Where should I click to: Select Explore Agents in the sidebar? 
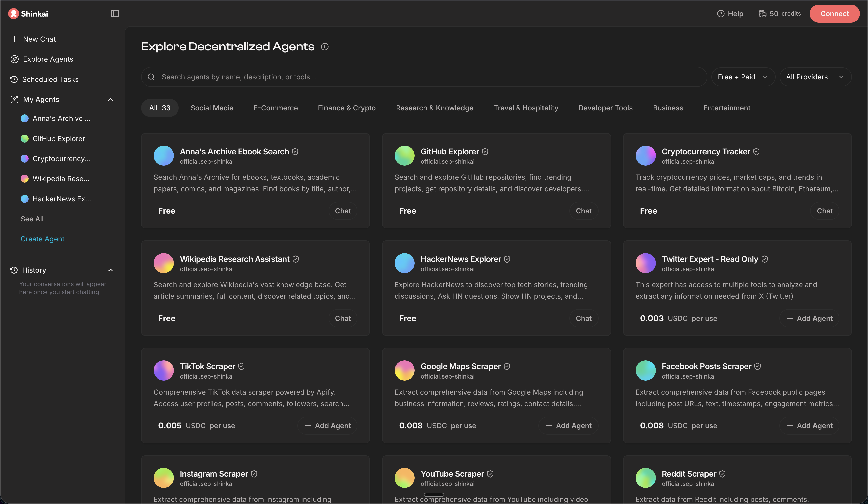48,59
